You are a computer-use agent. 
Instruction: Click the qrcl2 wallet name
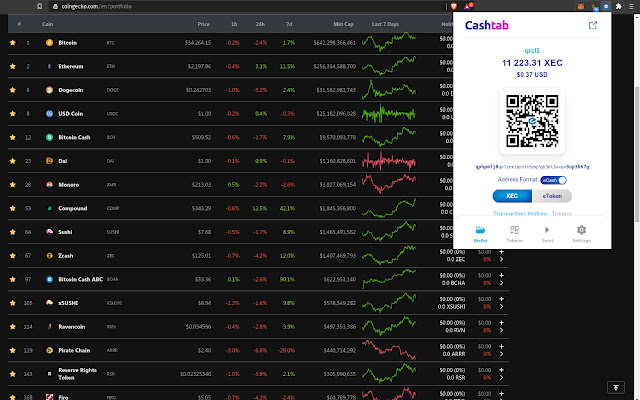tap(532, 51)
